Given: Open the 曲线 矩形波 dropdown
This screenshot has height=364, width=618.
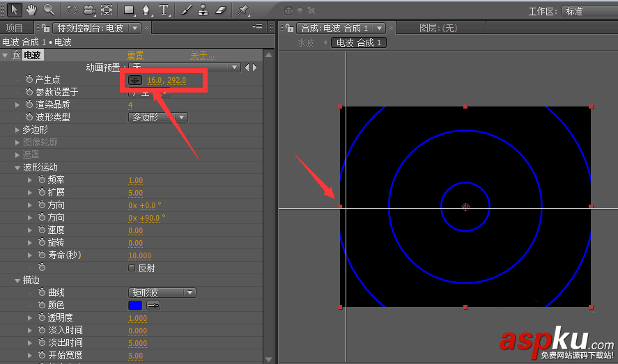Looking at the screenshot, I should point(162,293).
